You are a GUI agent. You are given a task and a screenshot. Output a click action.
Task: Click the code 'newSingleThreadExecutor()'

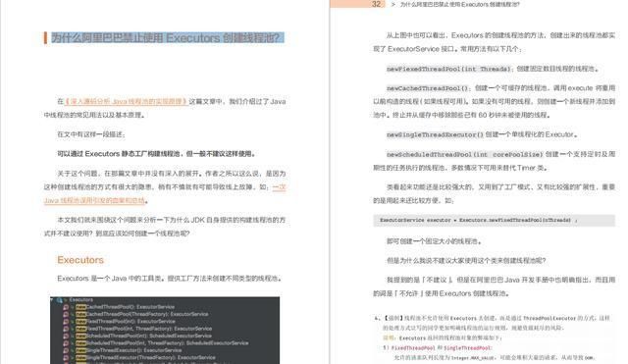(435, 134)
